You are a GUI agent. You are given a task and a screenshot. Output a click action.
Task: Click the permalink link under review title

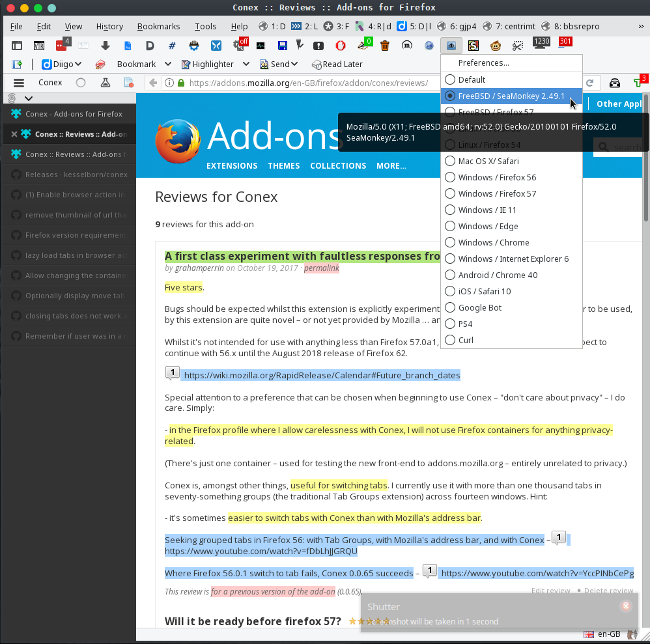click(322, 268)
